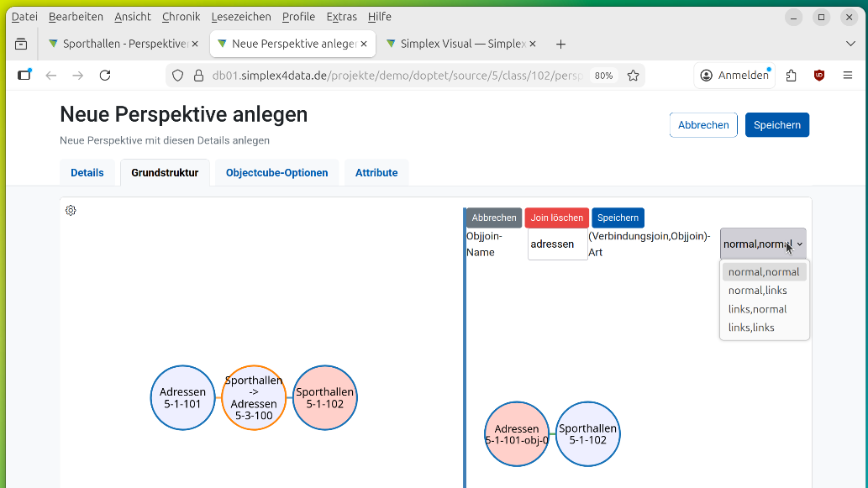This screenshot has width=868, height=488.
Task: Open the Firefox hamburger menu
Action: coord(847,76)
